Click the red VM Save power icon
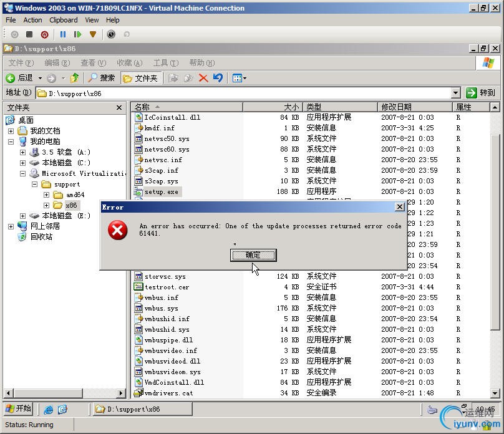 pyautogui.click(x=45, y=34)
